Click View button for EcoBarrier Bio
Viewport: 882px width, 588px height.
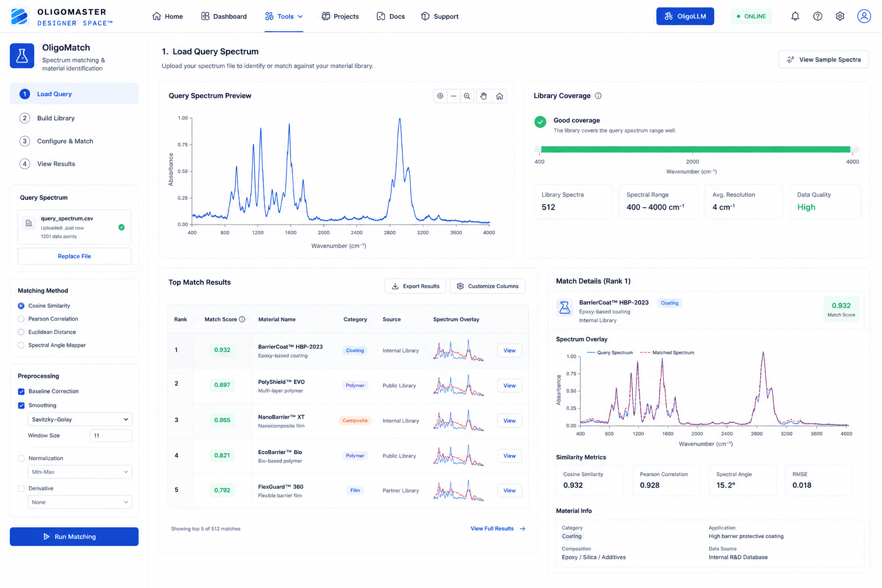coord(509,456)
